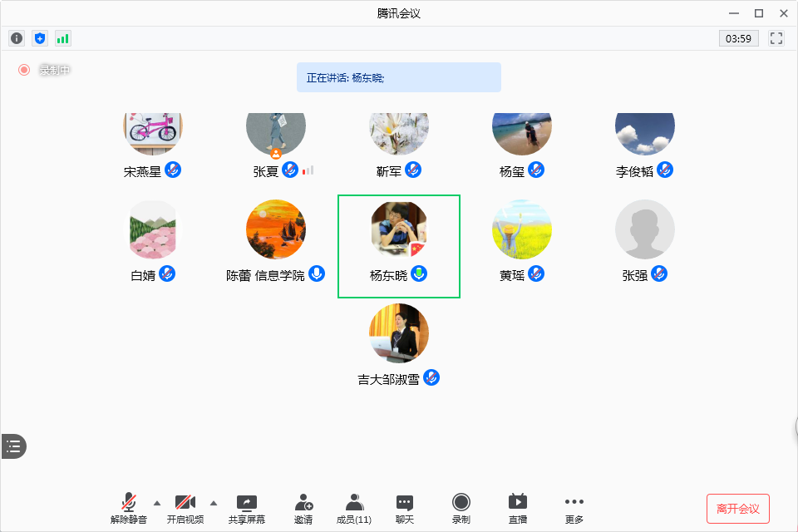Viewport: 798px width, 532px height.
Task: Expand the left side list panel handle
Action: pyautogui.click(x=13, y=446)
